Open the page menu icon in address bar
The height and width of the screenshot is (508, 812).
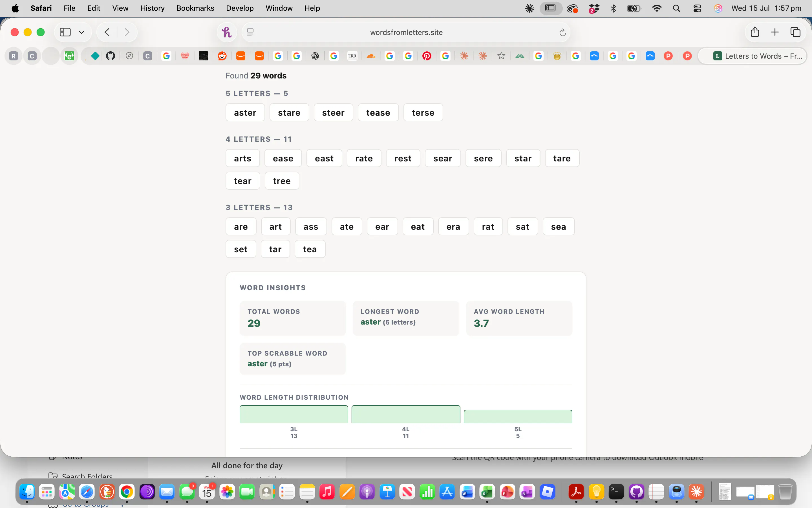click(250, 32)
